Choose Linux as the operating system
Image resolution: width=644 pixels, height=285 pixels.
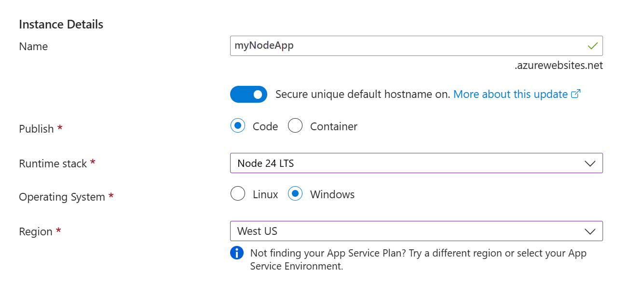point(238,194)
